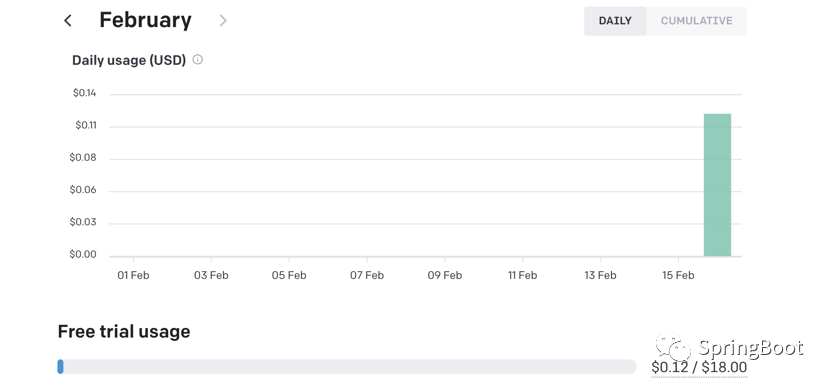Click the WeChat SpringBoot watermark icon
830x386 pixels.
point(673,347)
